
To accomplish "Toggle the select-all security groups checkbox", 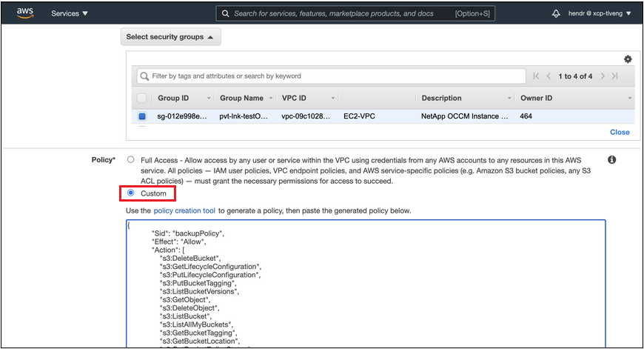I will [x=142, y=98].
